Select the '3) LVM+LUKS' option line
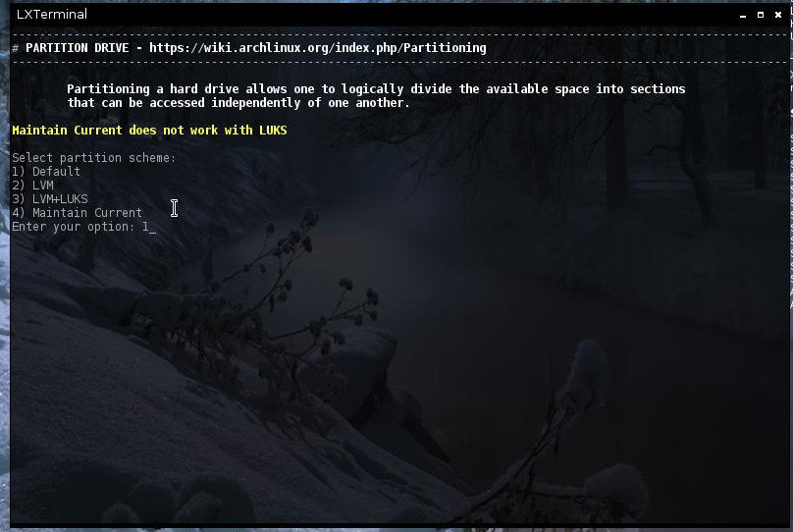793x532 pixels. click(x=49, y=198)
